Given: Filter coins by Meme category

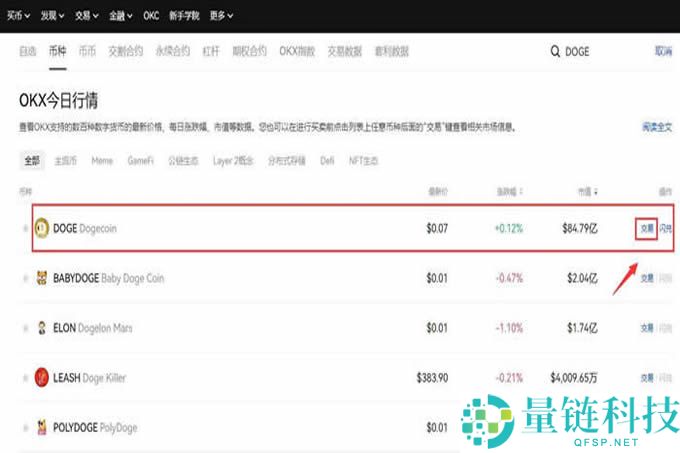Looking at the screenshot, I should (102, 161).
